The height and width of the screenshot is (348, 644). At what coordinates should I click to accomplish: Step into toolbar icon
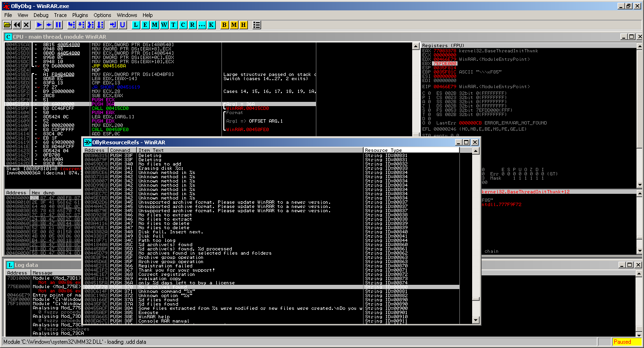point(72,25)
